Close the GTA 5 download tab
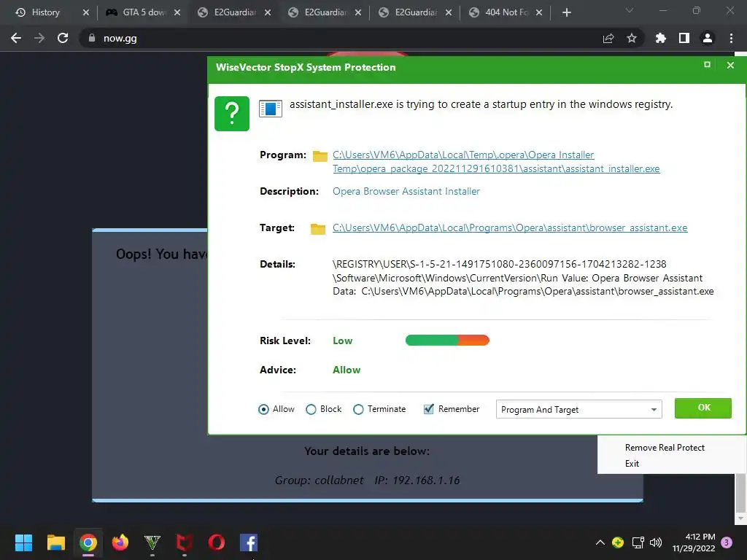Screen dimensions: 747x560 coord(177,12)
